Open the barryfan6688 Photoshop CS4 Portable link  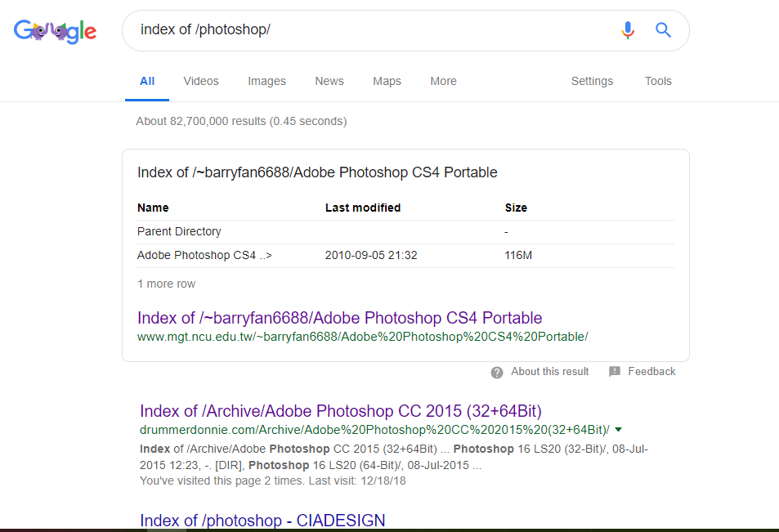(x=339, y=318)
